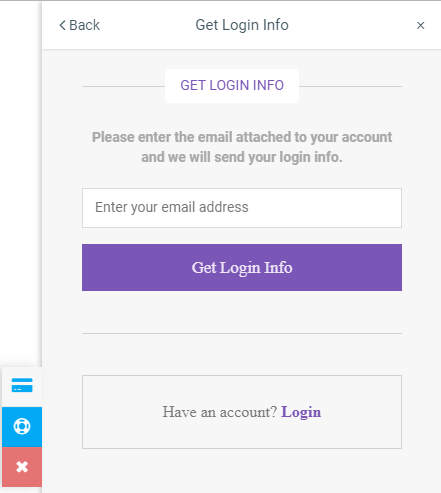Click the credit card icon in sidebar
Screen dimensions: 441x493
point(22,385)
